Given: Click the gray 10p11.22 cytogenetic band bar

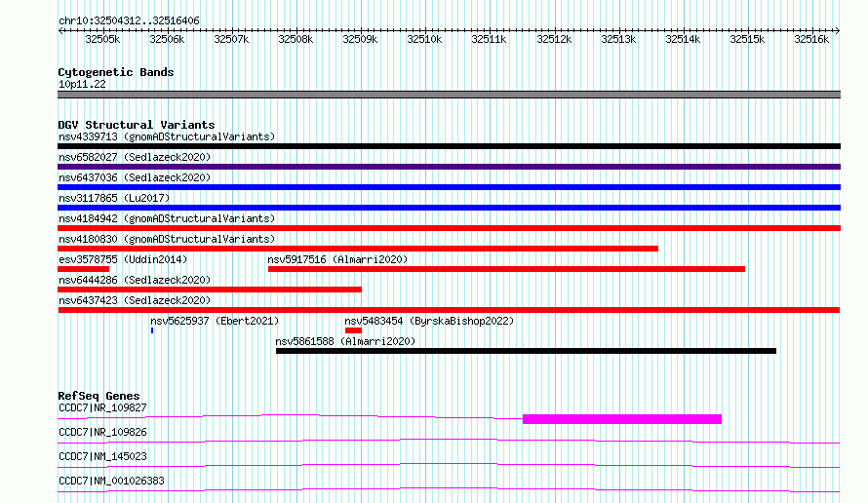Looking at the screenshot, I should 449,95.
